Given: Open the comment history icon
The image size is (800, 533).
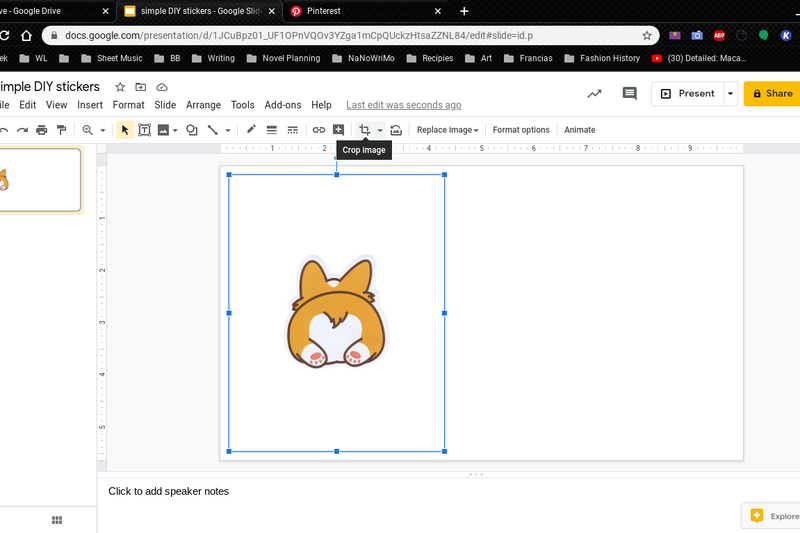Looking at the screenshot, I should point(630,93).
